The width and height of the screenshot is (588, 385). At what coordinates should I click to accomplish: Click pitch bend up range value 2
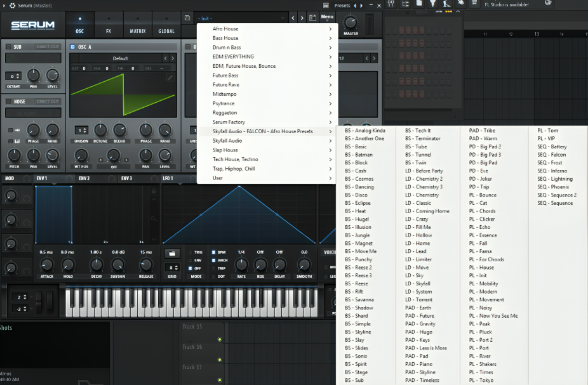point(20,297)
